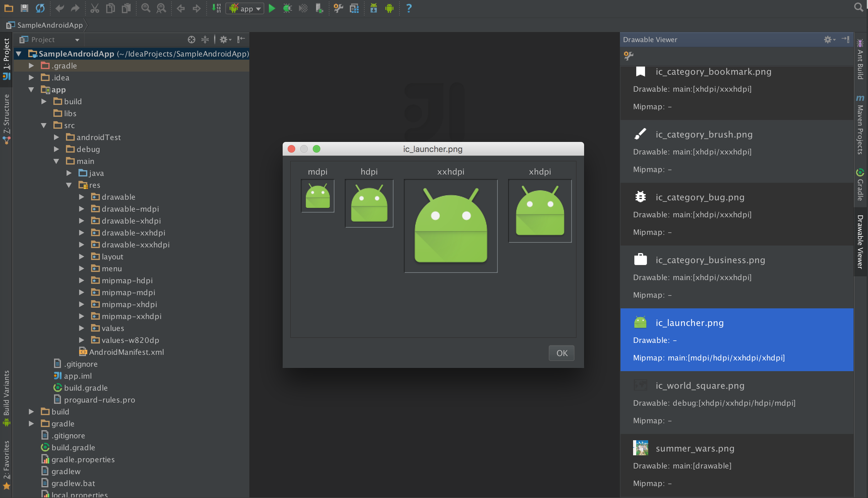Start debugging the app
This screenshot has width=868, height=498.
pos(287,8)
